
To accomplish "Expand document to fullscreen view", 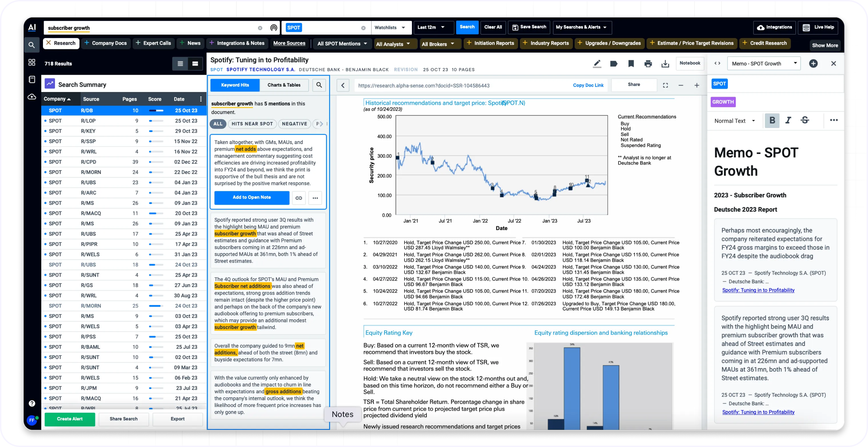I will 665,85.
